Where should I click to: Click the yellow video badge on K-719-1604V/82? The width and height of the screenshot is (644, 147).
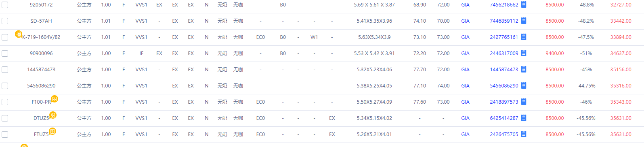(19, 34)
